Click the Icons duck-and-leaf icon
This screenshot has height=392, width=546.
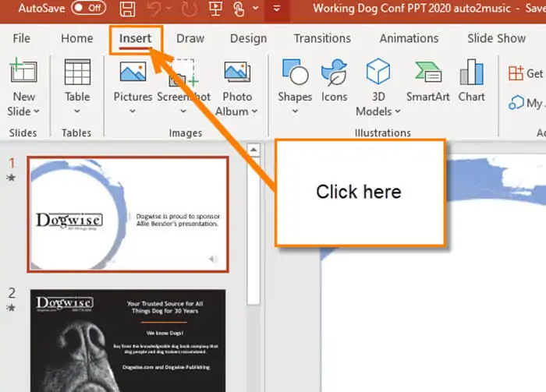click(x=335, y=72)
